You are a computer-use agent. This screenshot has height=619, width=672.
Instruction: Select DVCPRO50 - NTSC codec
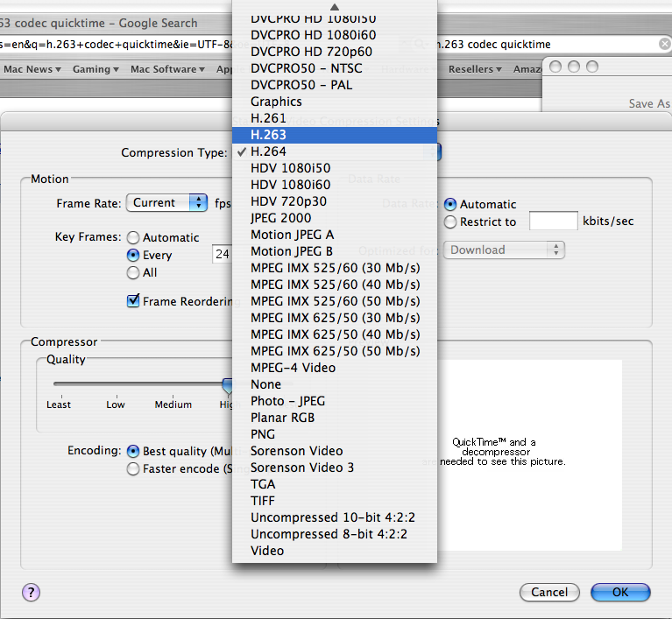335,68
